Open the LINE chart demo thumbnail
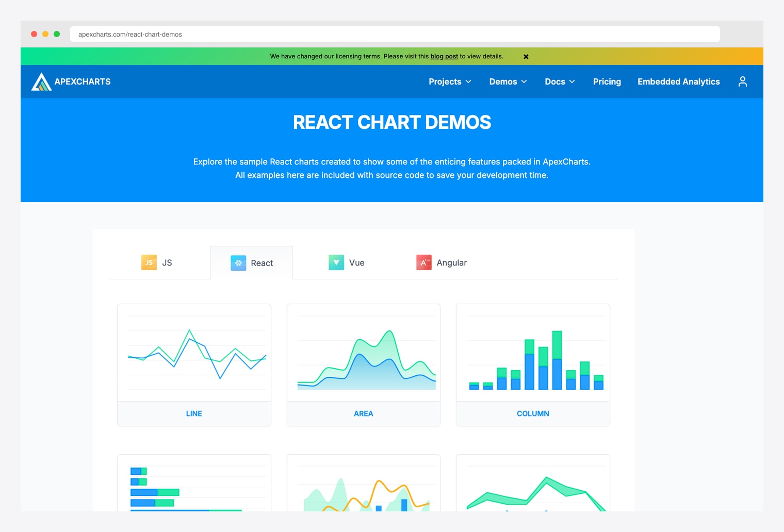This screenshot has width=784, height=532. pyautogui.click(x=194, y=353)
